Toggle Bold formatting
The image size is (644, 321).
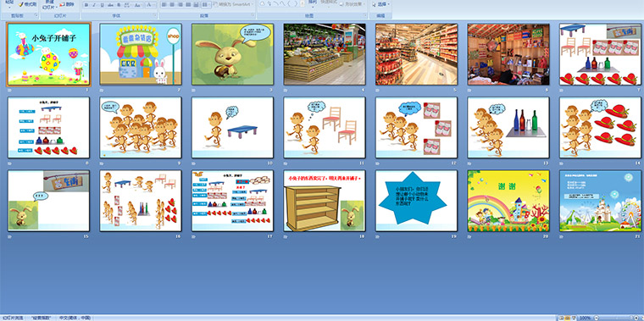pyautogui.click(x=86, y=5)
